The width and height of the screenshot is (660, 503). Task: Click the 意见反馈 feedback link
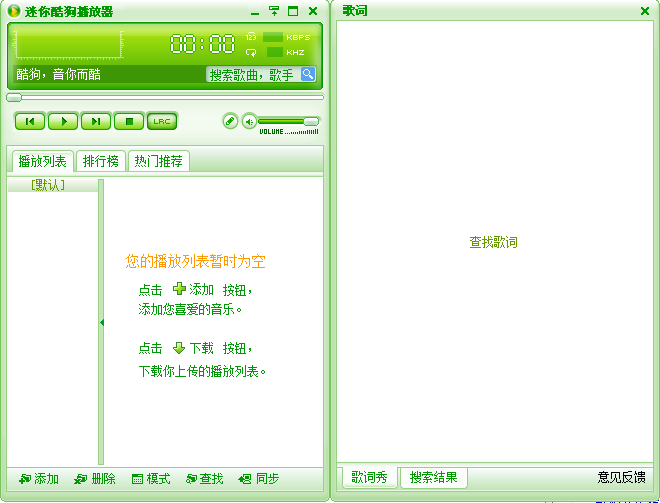[622, 477]
